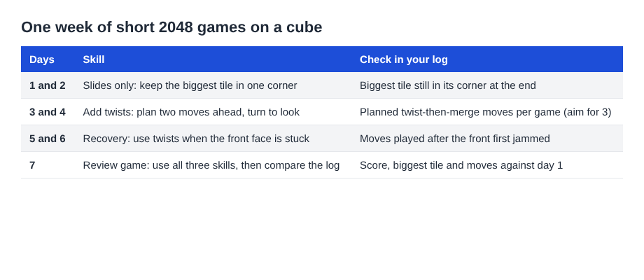Click the '(aim for 3)' text
The width and height of the screenshot is (644, 280).
(x=589, y=112)
